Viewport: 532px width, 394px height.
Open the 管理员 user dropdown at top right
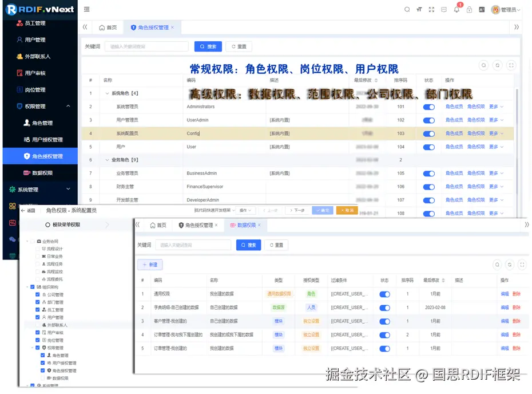[509, 9]
